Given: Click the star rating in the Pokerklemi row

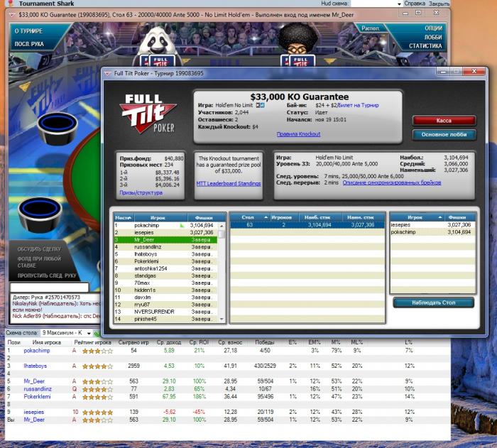Looking at the screenshot, I should [x=97, y=397].
